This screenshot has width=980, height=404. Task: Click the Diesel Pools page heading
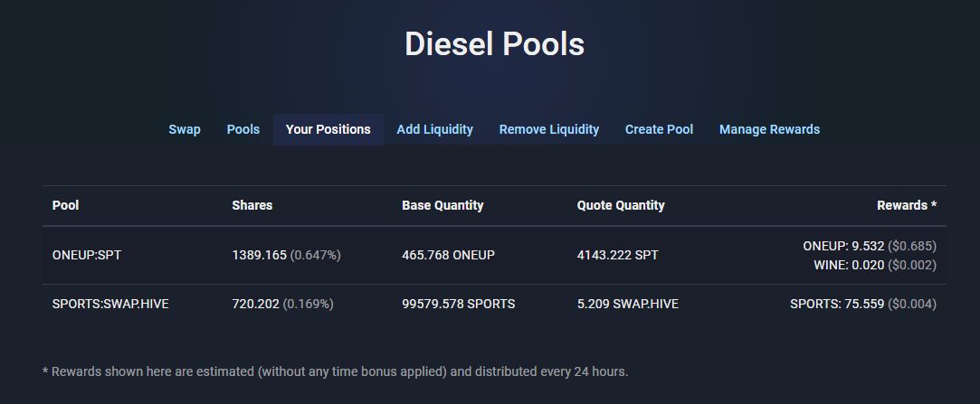pyautogui.click(x=494, y=44)
